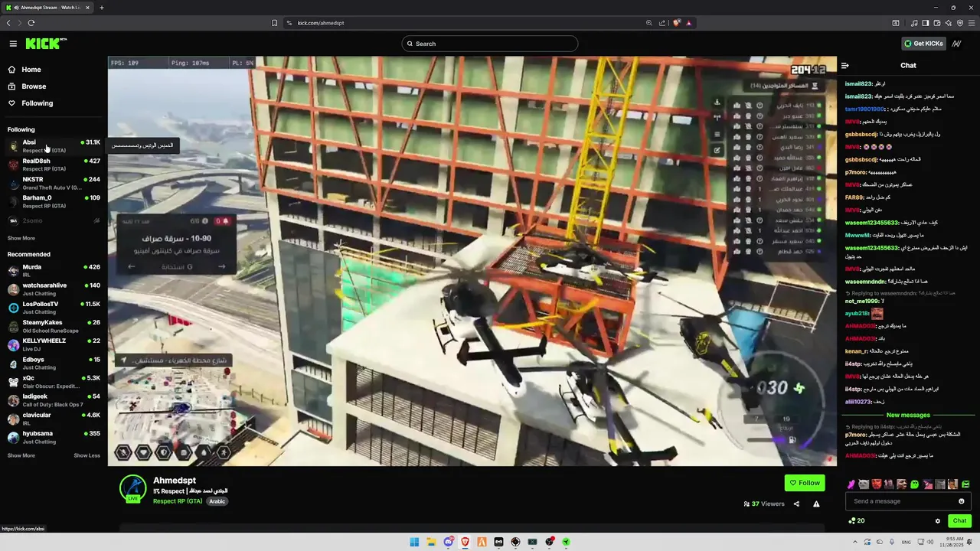This screenshot has height=551, width=980.
Task: Bookmark this page icon
Action: point(274,23)
